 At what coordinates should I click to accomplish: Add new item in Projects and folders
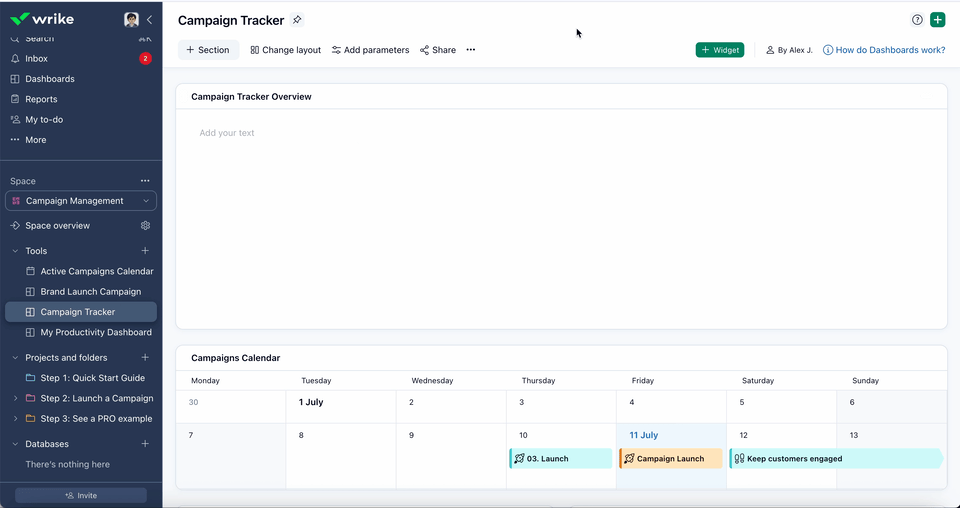[x=145, y=357]
